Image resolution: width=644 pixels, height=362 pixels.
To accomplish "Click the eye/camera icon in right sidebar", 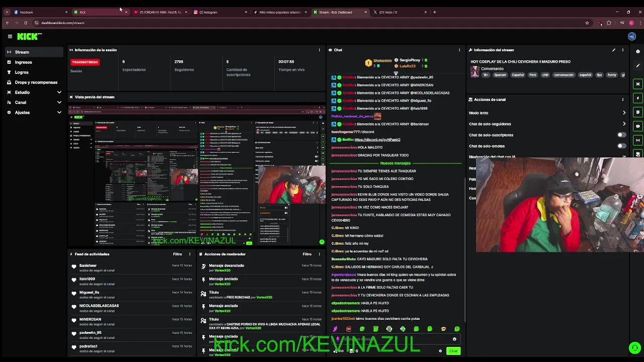I will (638, 84).
